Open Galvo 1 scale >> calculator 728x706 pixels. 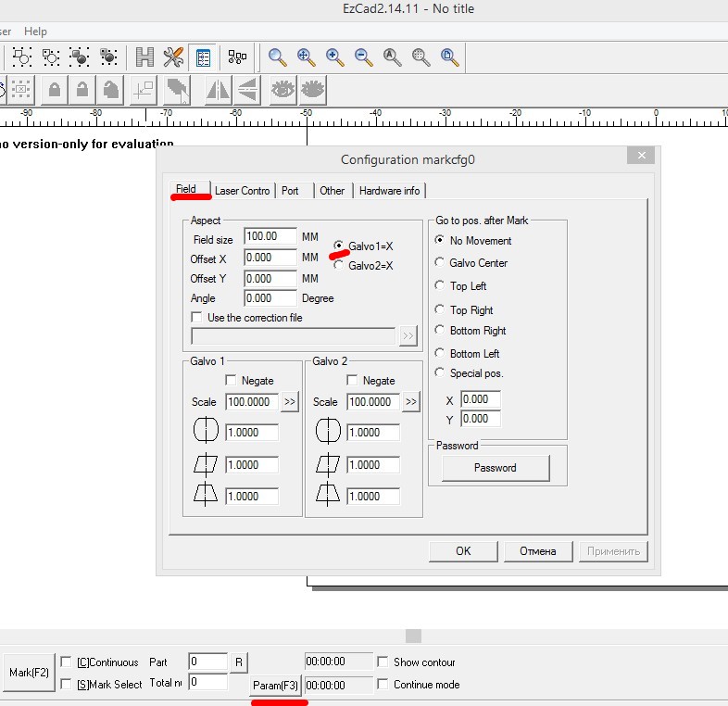click(x=290, y=401)
